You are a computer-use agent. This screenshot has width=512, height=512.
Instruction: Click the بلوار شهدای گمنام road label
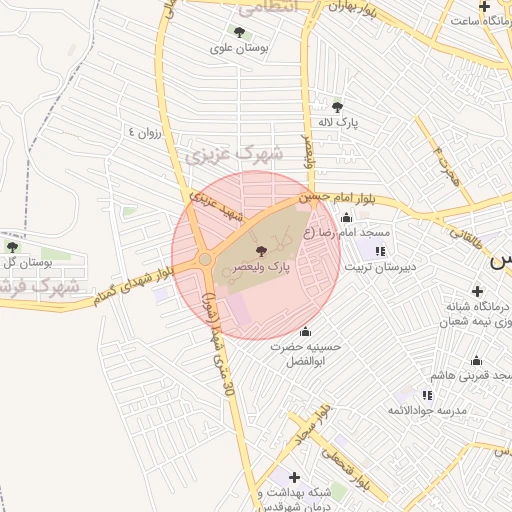coord(133,286)
